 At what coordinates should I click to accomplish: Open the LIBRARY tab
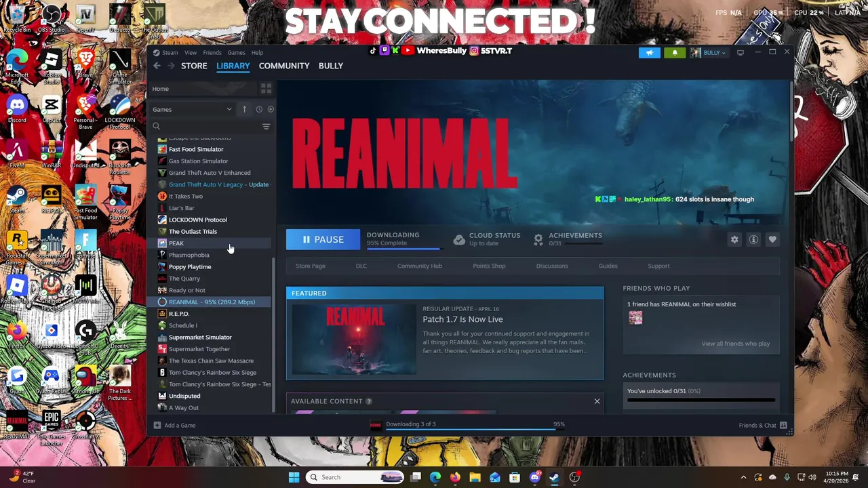pyautogui.click(x=233, y=66)
